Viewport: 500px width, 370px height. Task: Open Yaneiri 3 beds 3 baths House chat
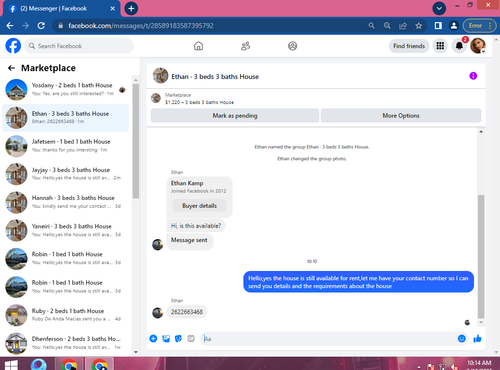click(65, 230)
